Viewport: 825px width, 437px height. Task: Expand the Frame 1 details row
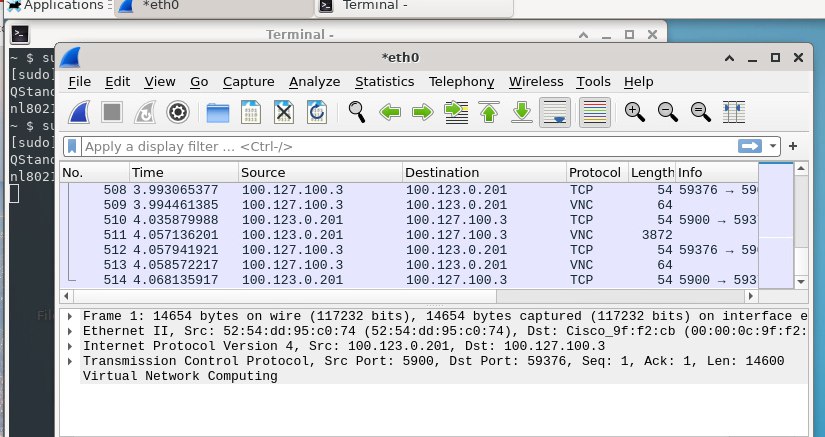[69, 316]
